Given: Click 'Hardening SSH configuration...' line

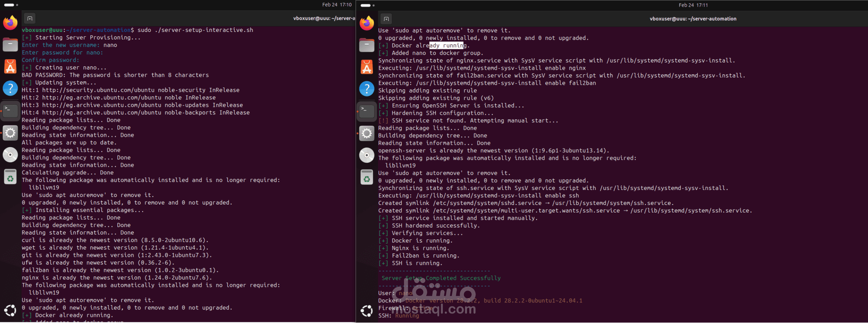Looking at the screenshot, I should tap(436, 113).
